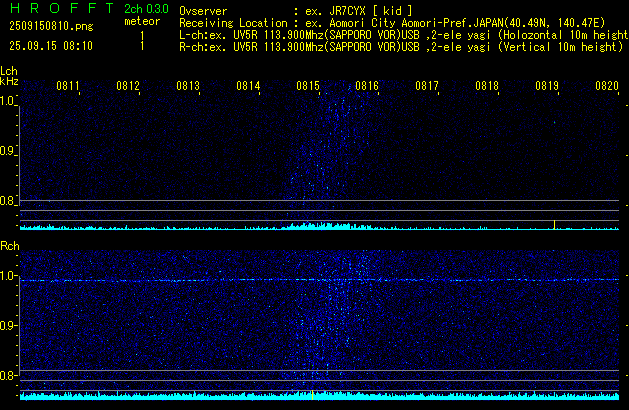Click the 0811 time tick label
The height and width of the screenshot is (410, 629).
point(68,86)
